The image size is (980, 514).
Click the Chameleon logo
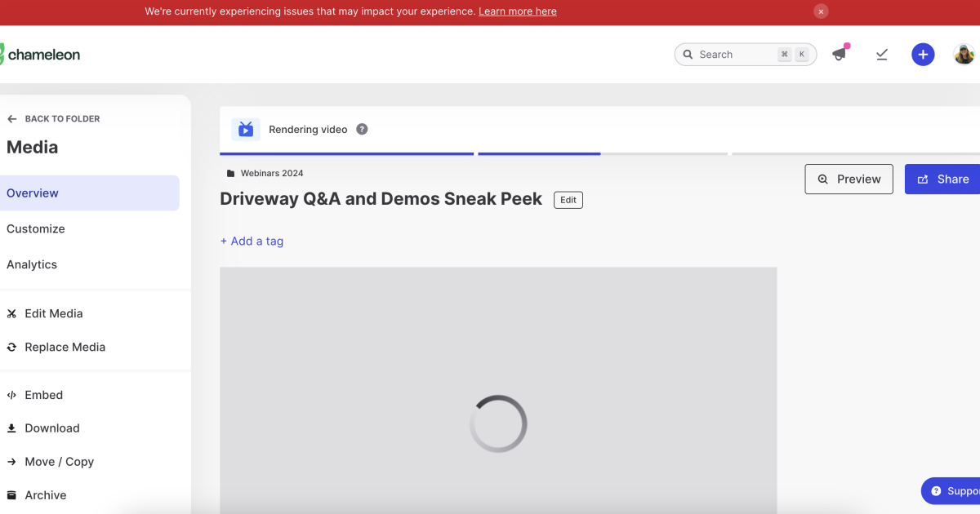(41, 55)
